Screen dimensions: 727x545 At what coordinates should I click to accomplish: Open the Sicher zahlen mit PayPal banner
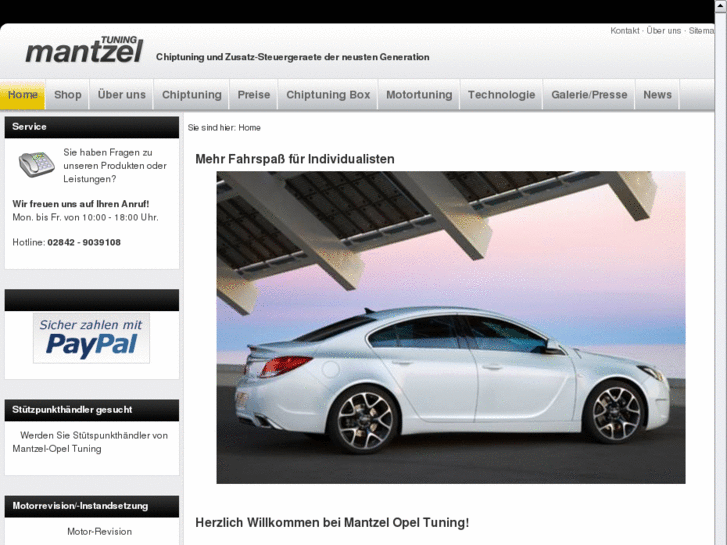pos(91,338)
